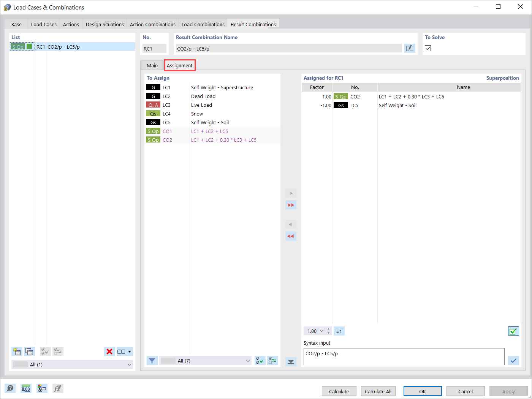Viewport: 532px width, 399px height.
Task: Select RC1 CO2/p - LC5/p in List
Action: coord(72,47)
